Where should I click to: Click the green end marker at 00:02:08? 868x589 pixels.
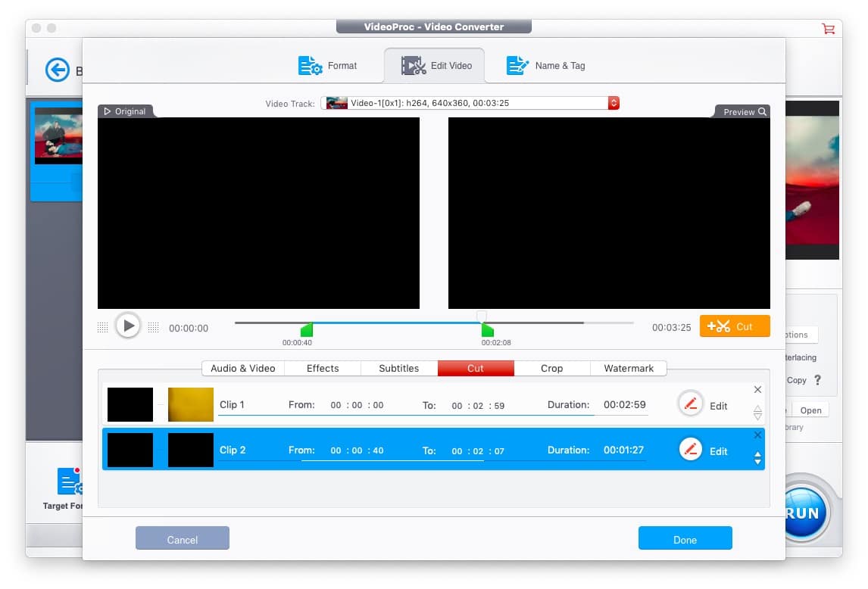pos(487,330)
